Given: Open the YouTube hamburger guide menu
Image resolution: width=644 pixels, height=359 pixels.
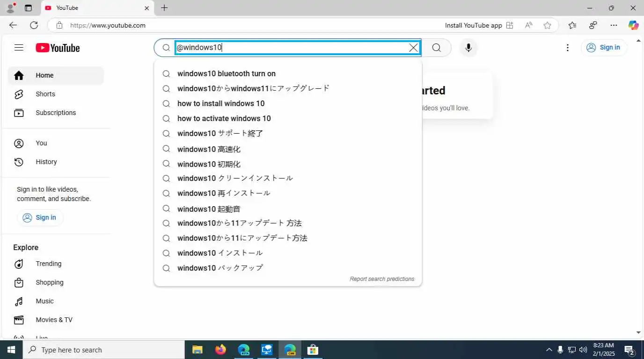Looking at the screenshot, I should (x=19, y=47).
